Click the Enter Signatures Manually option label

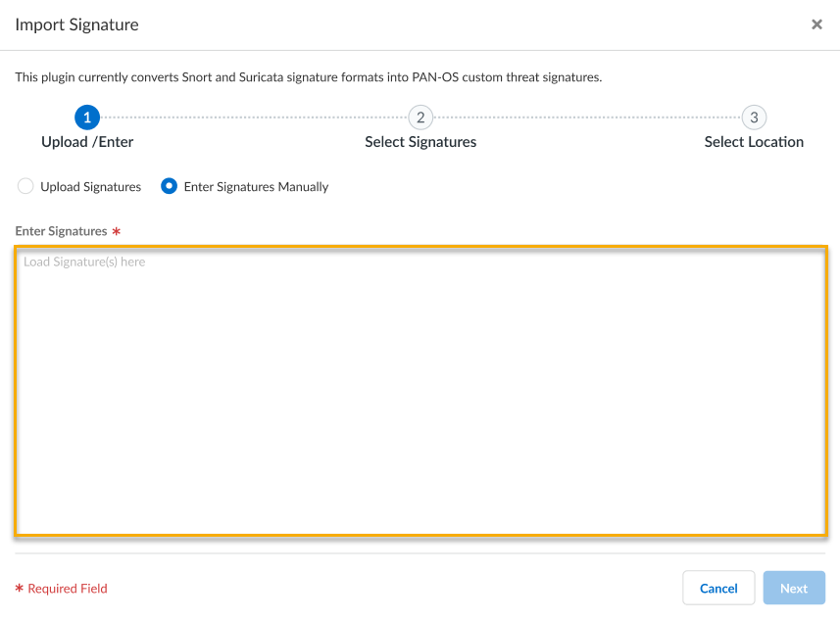256,186
